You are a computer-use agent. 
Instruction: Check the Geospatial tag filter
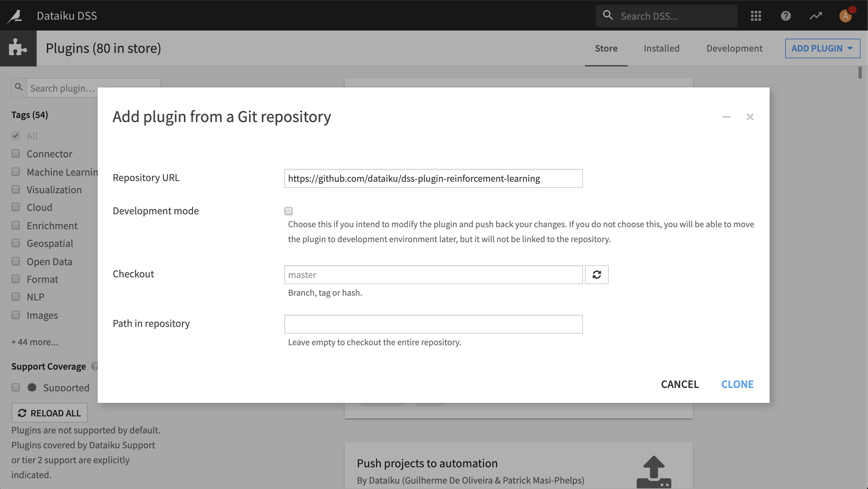[16, 243]
